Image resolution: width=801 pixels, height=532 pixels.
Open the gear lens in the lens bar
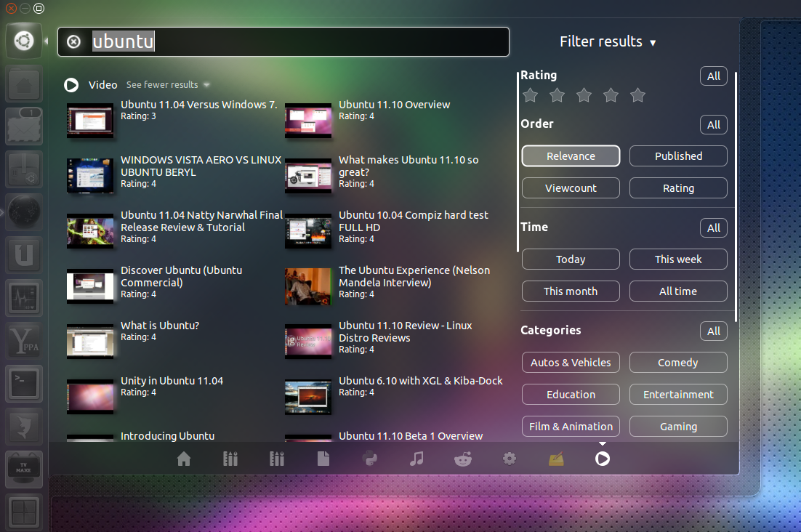point(510,459)
